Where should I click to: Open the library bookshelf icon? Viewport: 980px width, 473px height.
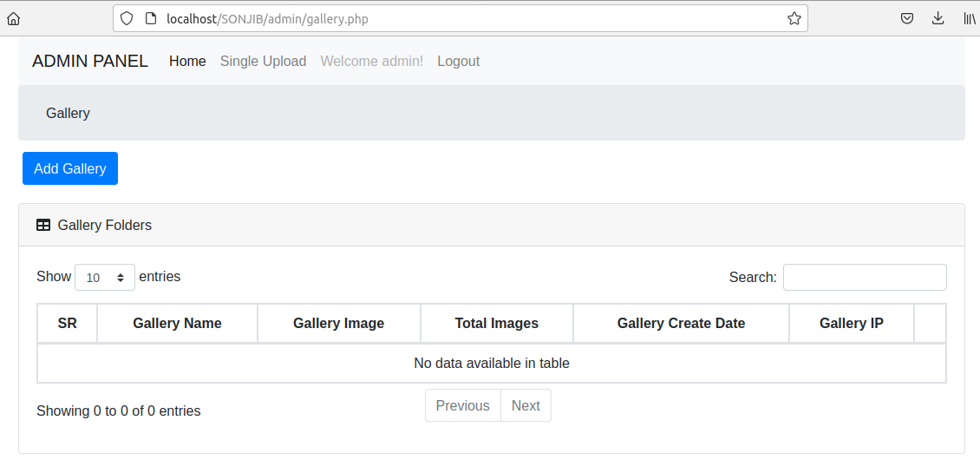(970, 19)
